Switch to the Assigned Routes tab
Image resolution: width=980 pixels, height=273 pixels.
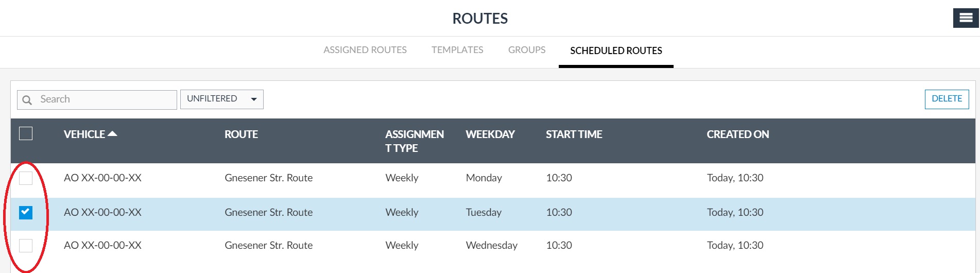[x=365, y=50]
